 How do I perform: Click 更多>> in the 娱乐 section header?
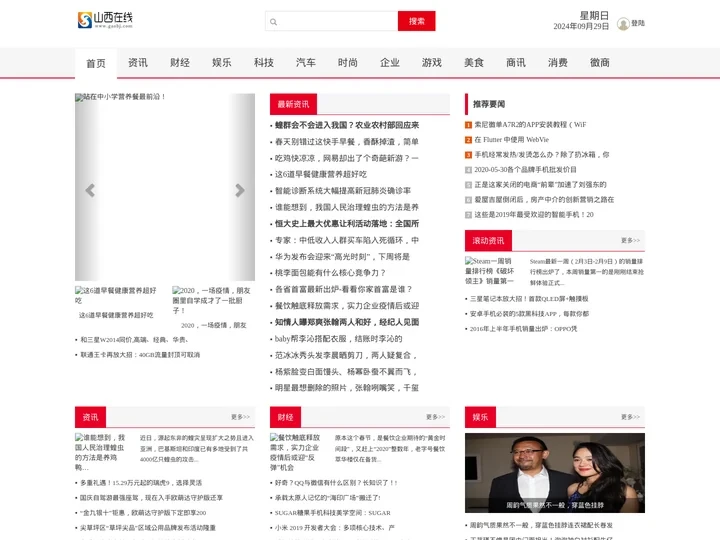(630, 417)
